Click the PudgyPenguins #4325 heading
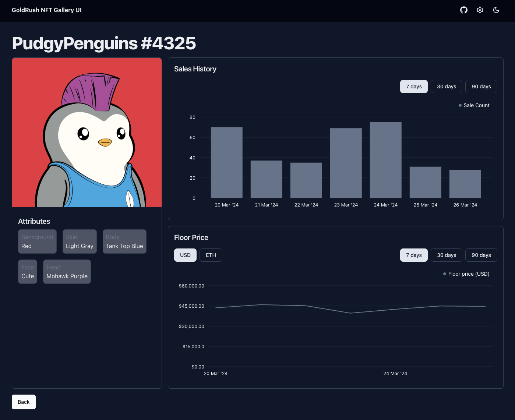 point(104,43)
